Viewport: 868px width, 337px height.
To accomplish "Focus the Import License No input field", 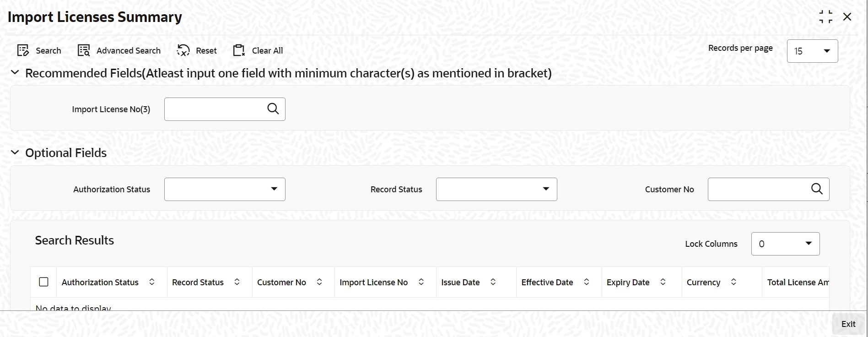I will (x=214, y=109).
